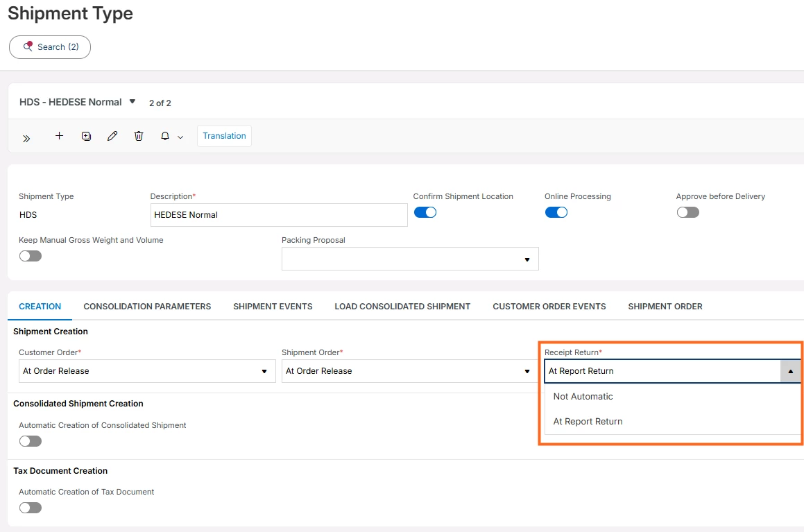
Task: Click the duplicate record icon
Action: [x=86, y=136]
